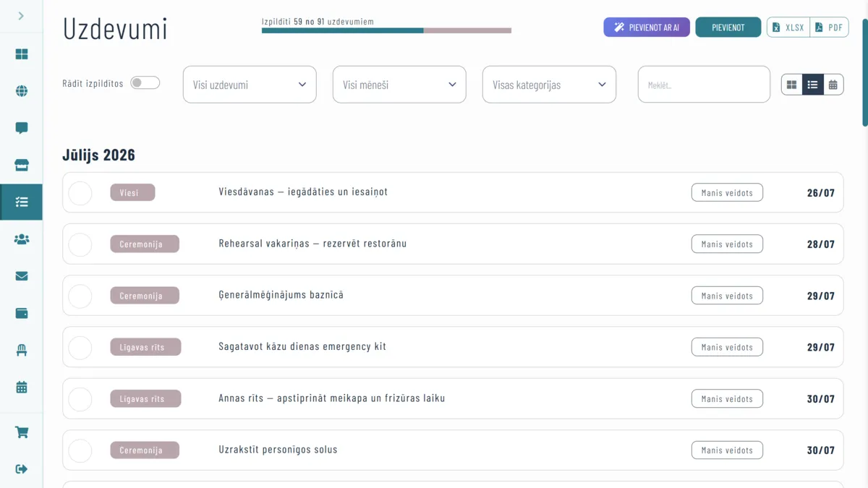The height and width of the screenshot is (488, 868).
Task: Open the dashboard grid icon in sidebar
Action: 22,54
